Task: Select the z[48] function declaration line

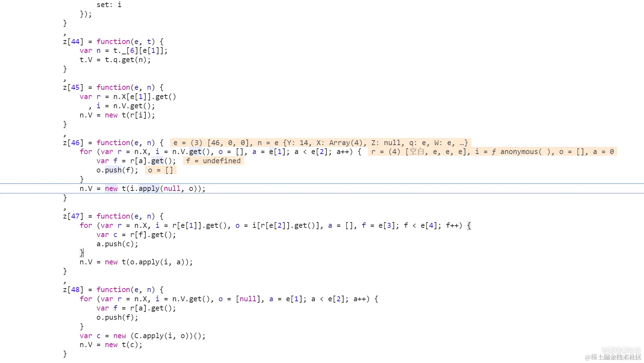Action: point(113,290)
